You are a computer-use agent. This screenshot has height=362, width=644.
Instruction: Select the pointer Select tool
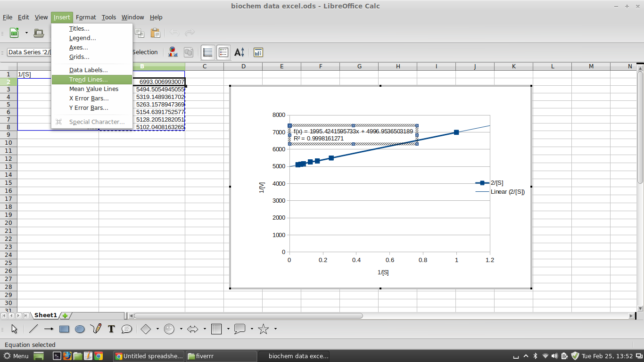[x=14, y=329]
